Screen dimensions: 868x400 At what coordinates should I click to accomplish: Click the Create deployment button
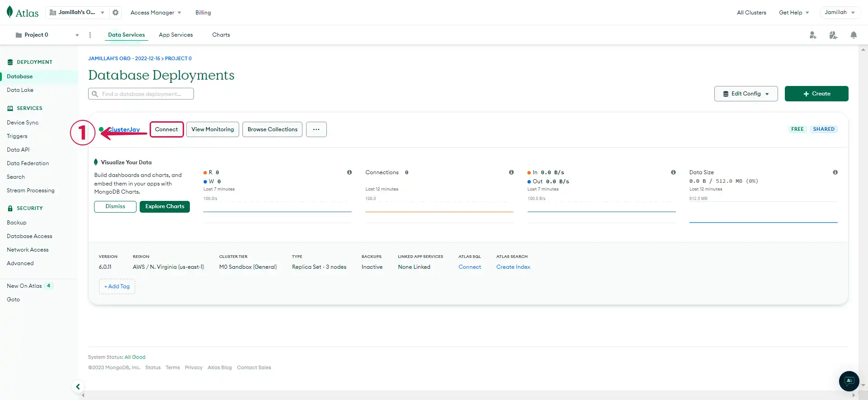pyautogui.click(x=816, y=94)
